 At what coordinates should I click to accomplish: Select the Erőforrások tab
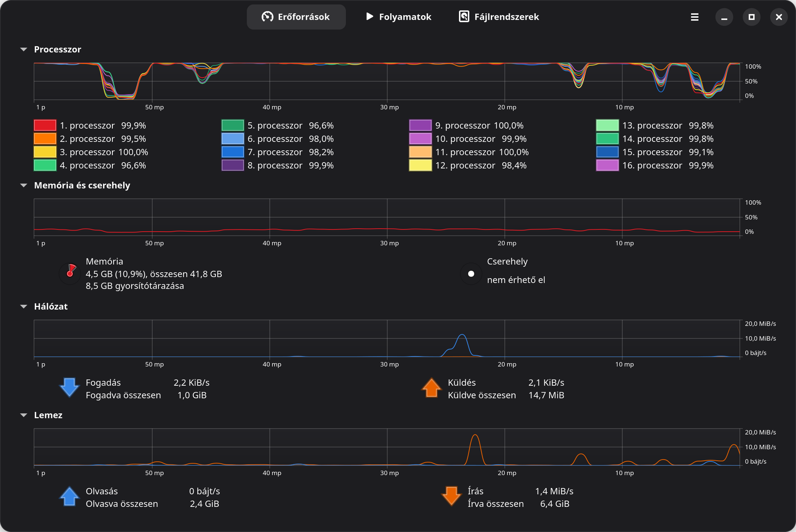296,17
